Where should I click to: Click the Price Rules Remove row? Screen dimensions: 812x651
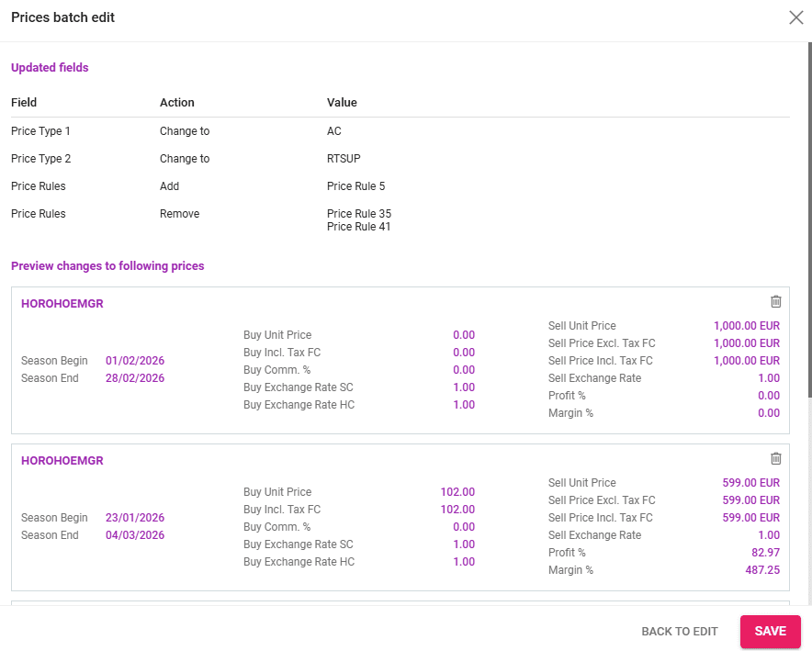(179, 213)
